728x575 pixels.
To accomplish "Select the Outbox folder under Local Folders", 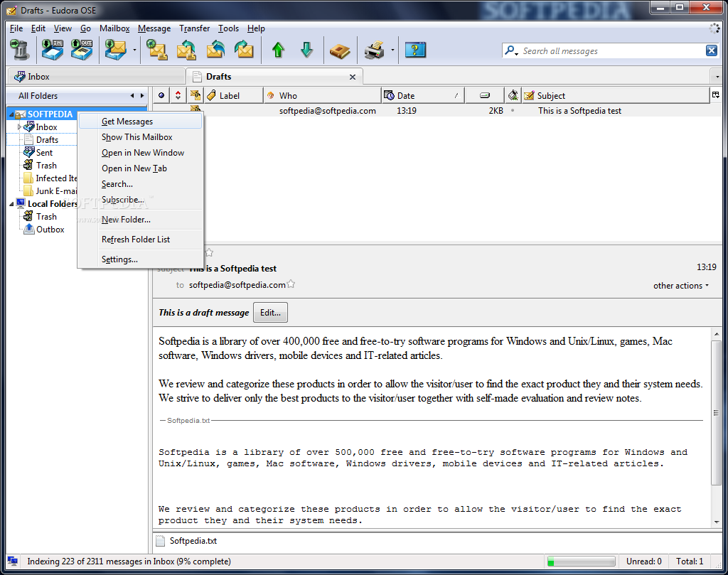I will coord(50,230).
